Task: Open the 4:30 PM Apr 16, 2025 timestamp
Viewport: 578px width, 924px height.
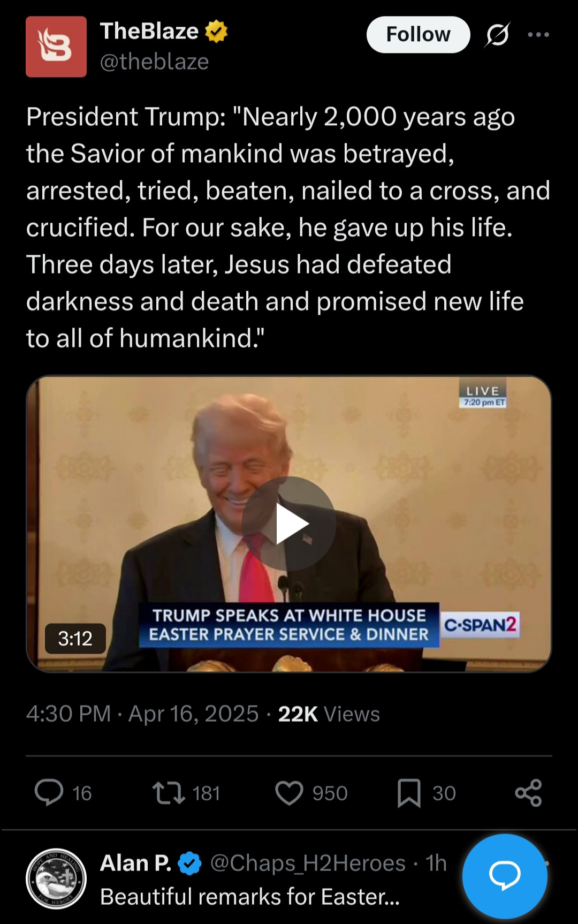Action: coord(142,714)
